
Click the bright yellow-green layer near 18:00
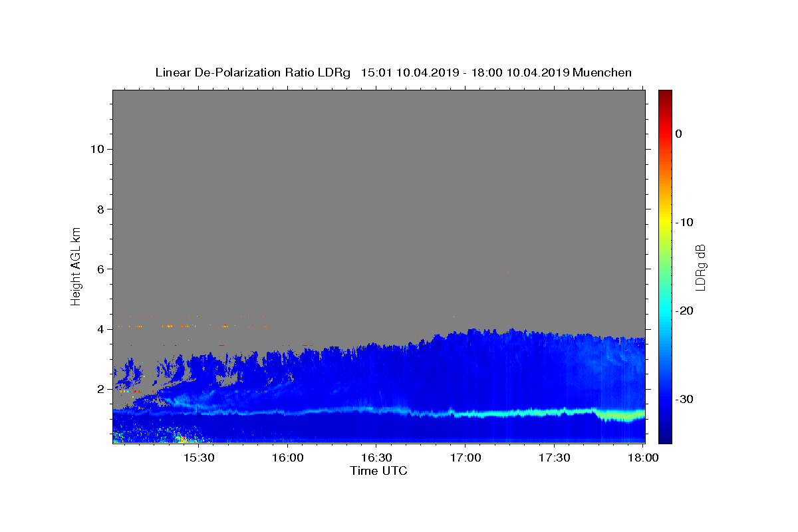[x=622, y=416]
